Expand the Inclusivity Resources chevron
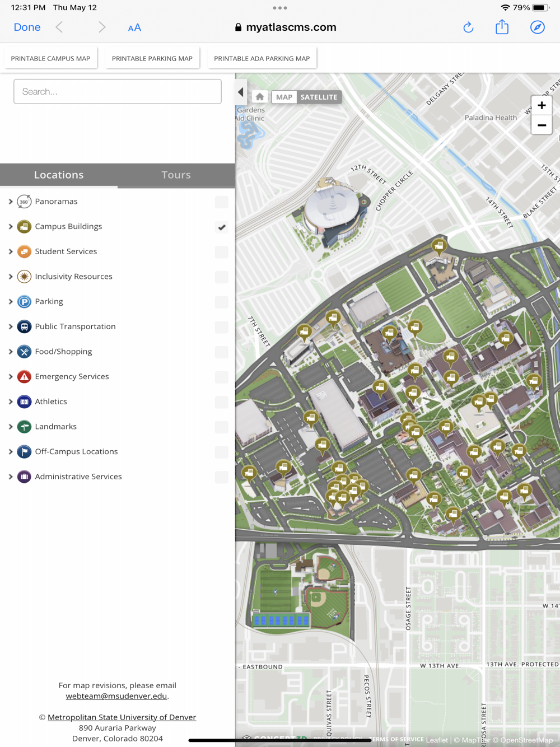Image resolution: width=560 pixels, height=747 pixels. (x=10, y=277)
